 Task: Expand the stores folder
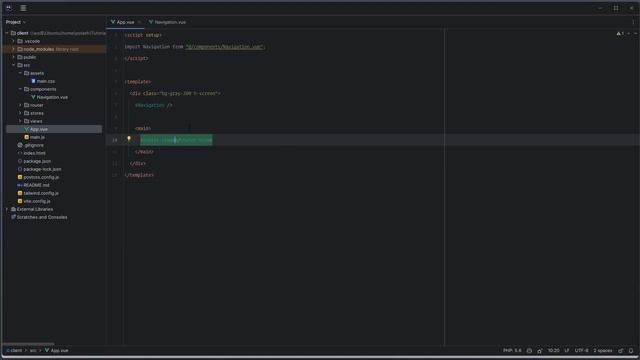[20, 113]
